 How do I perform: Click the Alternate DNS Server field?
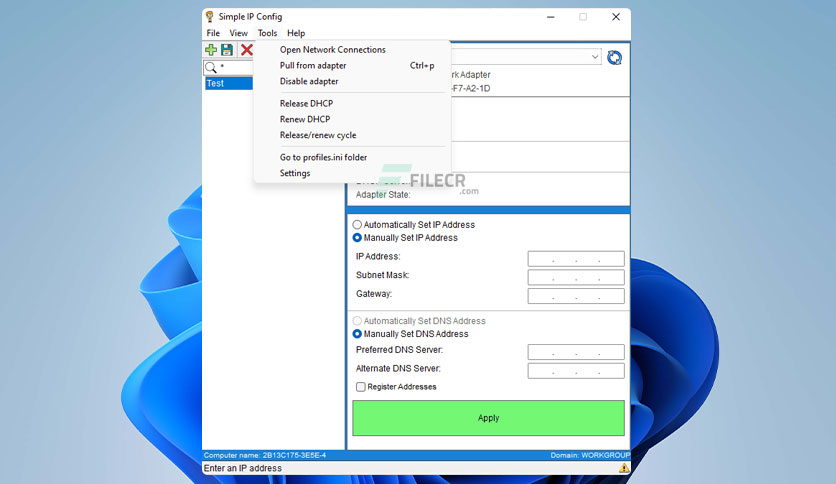576,370
